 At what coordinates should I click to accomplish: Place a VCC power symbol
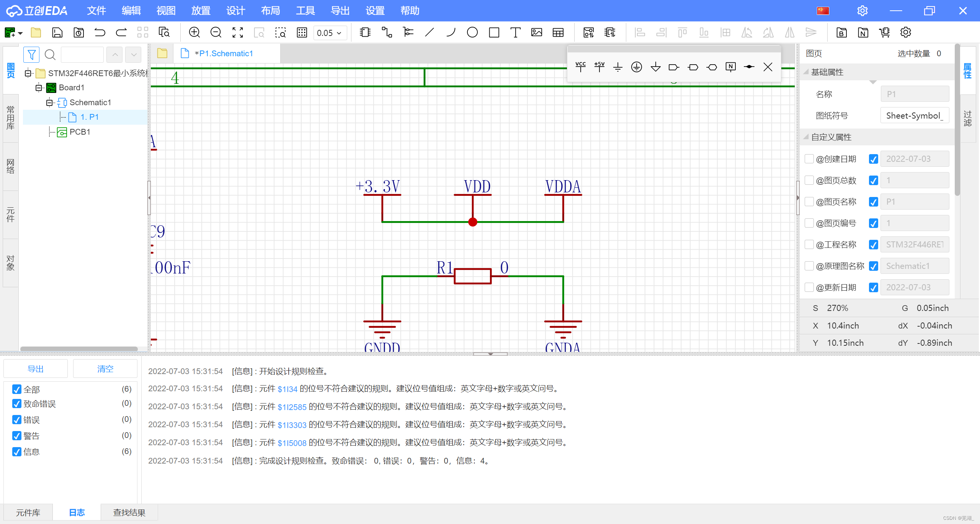pos(580,67)
